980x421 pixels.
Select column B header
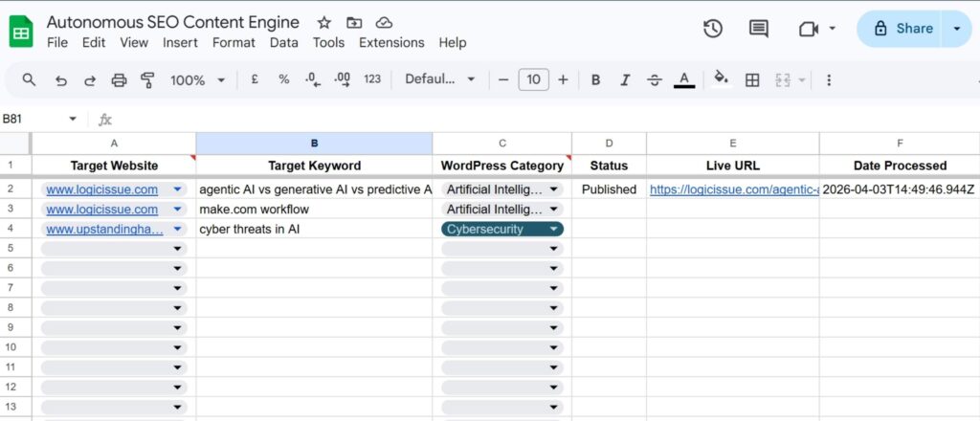coord(314,143)
